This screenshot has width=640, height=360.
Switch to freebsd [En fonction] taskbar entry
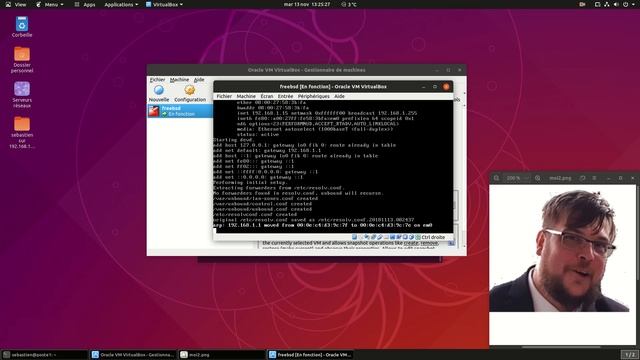click(311, 355)
